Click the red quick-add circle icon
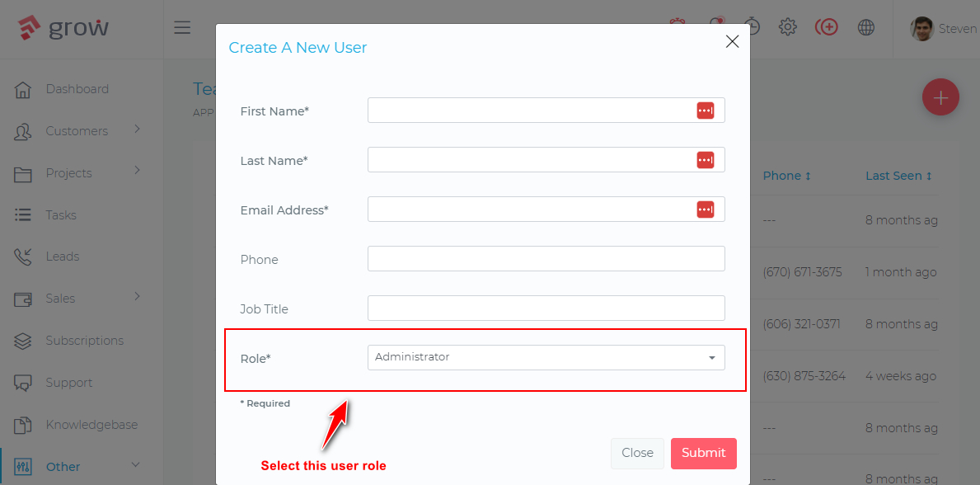 (827, 26)
